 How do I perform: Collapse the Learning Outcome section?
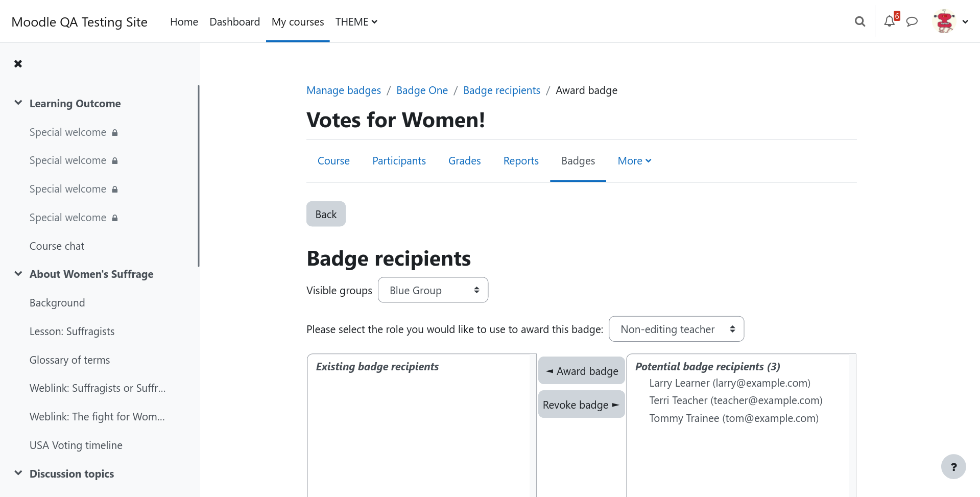click(x=18, y=103)
